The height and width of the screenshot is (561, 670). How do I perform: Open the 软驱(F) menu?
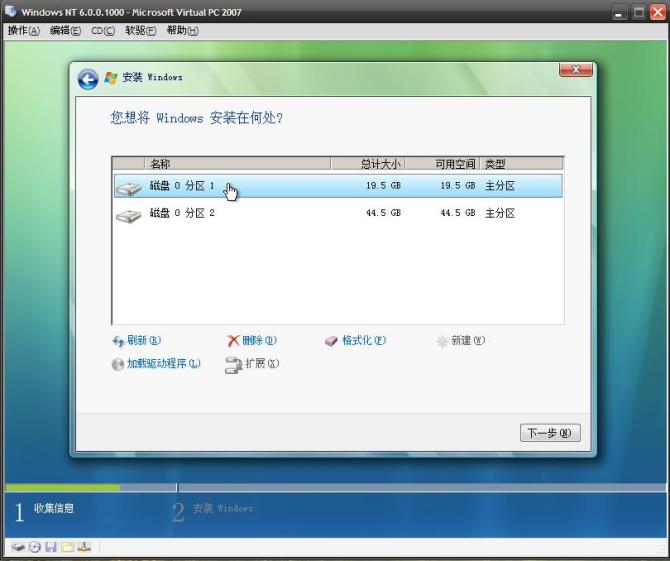point(141,31)
